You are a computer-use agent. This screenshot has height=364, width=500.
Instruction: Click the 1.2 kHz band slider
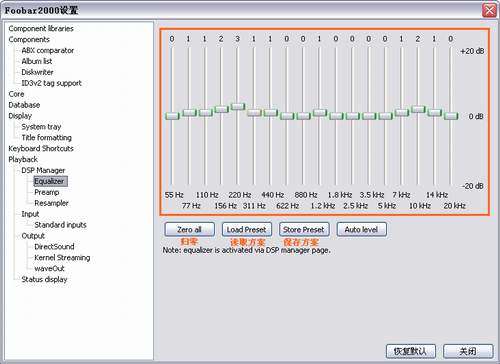point(320,113)
